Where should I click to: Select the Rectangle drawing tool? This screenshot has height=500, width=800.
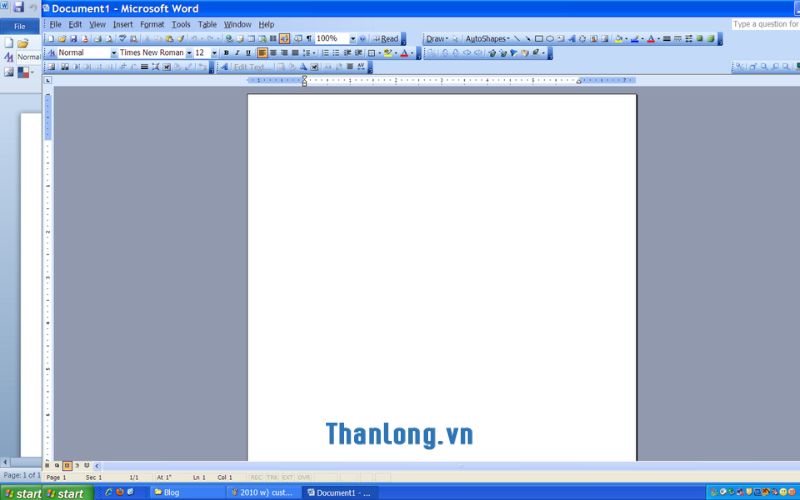pos(539,39)
